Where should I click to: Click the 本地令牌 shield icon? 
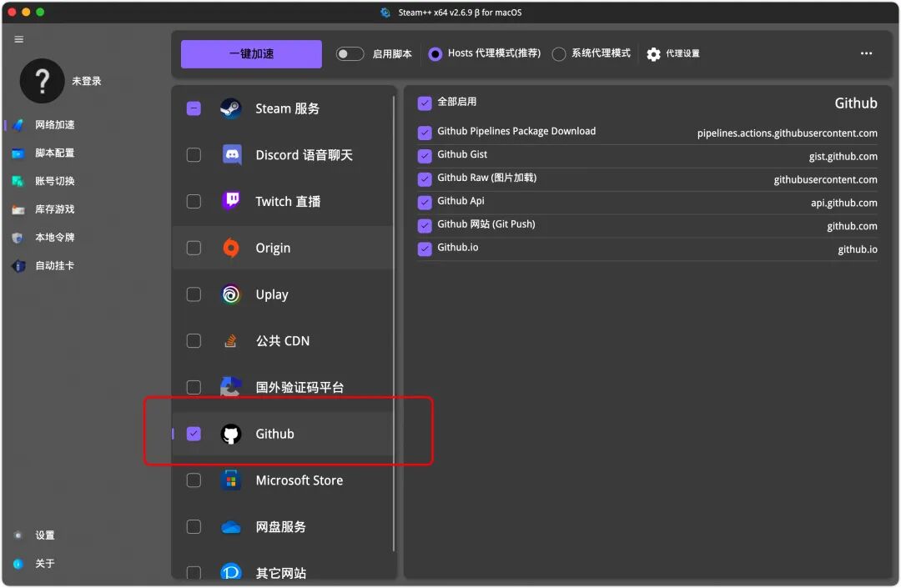[x=18, y=237]
